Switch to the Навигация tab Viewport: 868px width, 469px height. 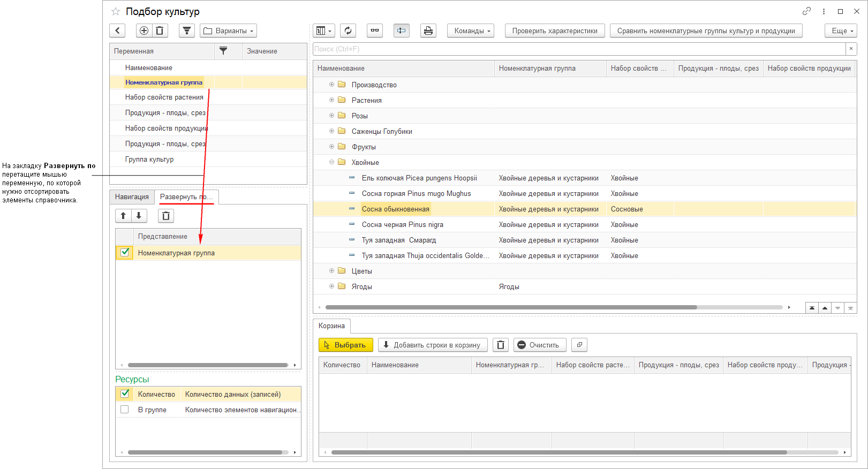coord(132,197)
